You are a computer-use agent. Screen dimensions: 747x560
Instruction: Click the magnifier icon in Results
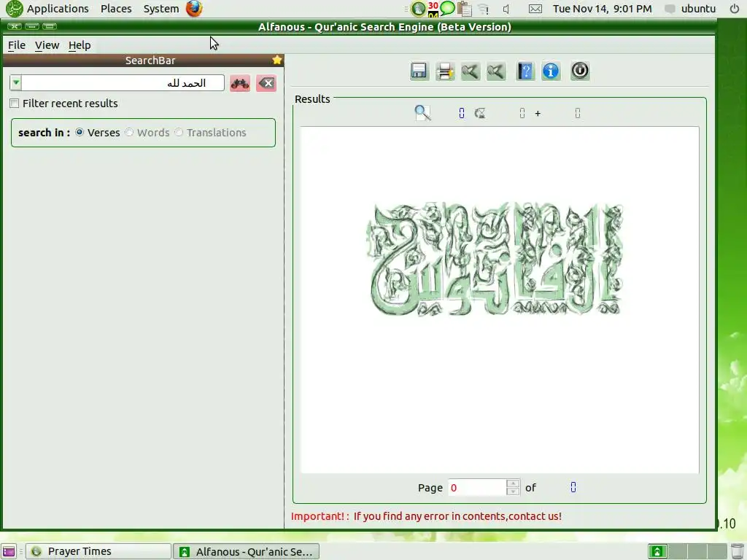(422, 113)
